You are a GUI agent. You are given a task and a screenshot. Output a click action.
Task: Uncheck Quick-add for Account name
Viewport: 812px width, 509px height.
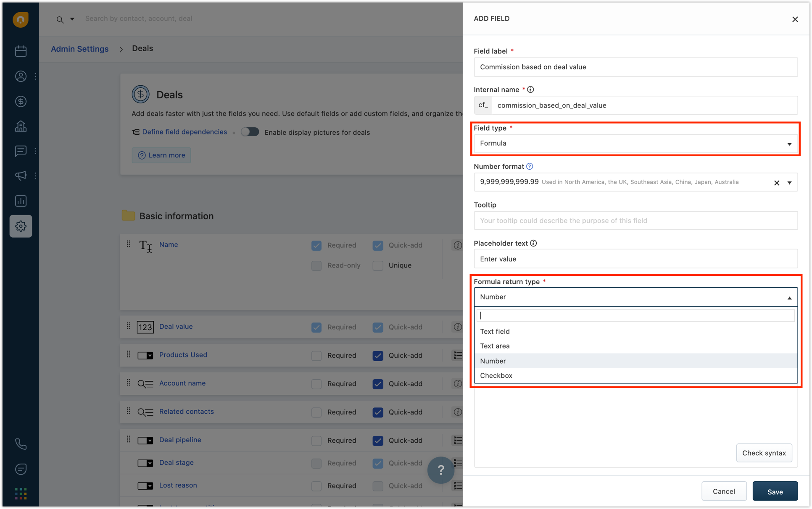(377, 384)
